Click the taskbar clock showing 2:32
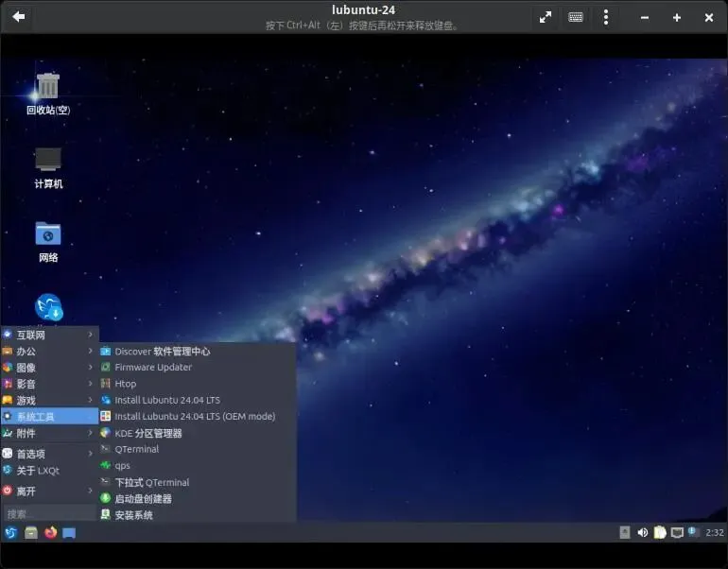 (x=715, y=532)
